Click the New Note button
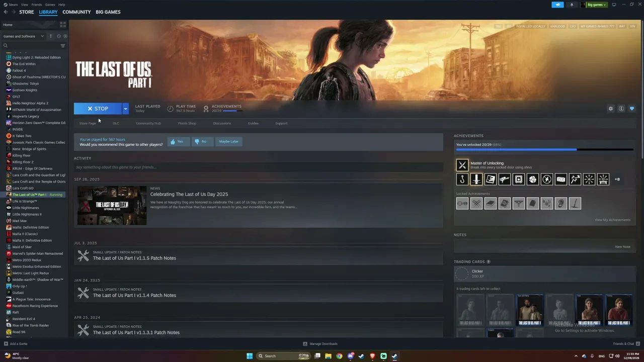 coord(622,247)
